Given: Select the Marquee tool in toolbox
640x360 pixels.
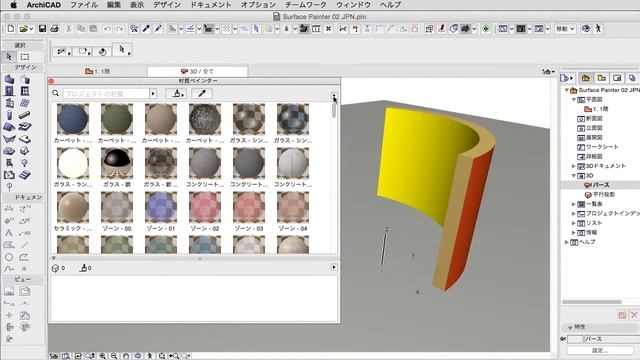Looking at the screenshot, I should pos(25,57).
